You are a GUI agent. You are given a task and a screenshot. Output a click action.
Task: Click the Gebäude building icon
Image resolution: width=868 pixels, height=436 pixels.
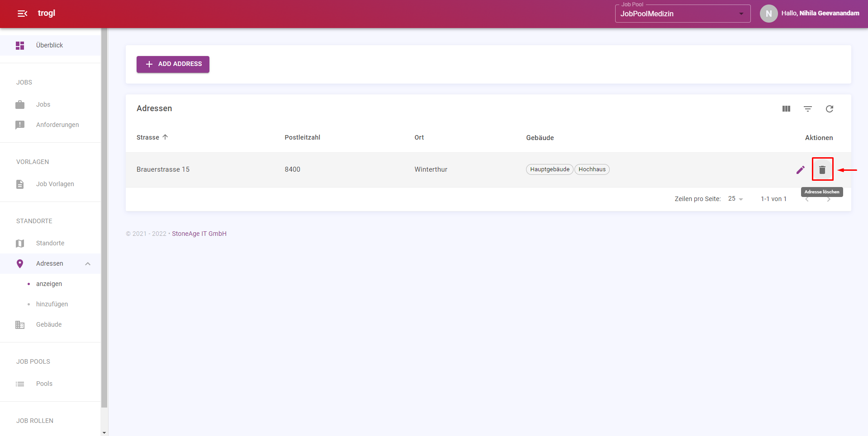click(x=20, y=324)
